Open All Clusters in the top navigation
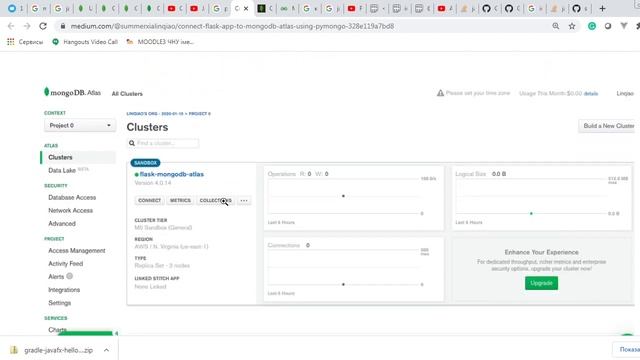640x360 pixels. [127, 94]
